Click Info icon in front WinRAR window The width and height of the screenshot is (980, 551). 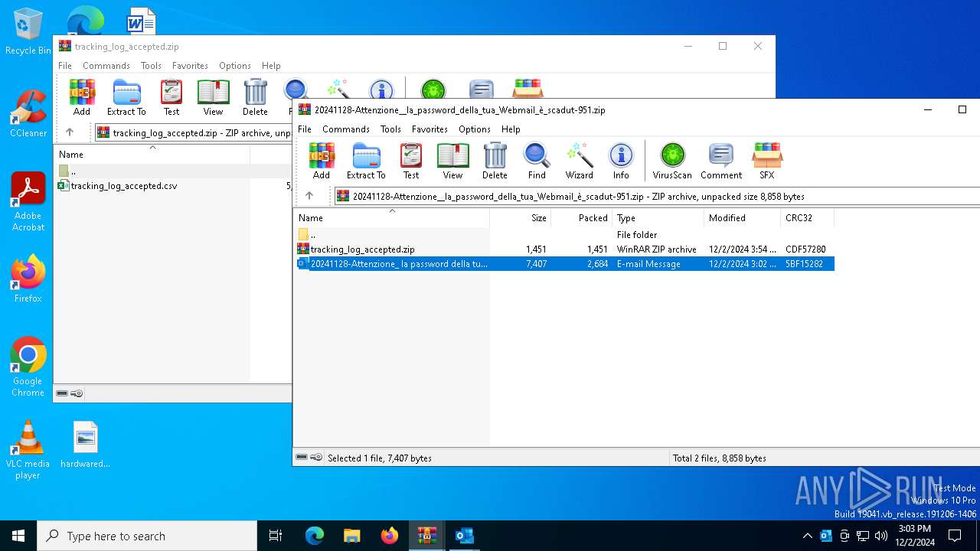[x=621, y=161]
